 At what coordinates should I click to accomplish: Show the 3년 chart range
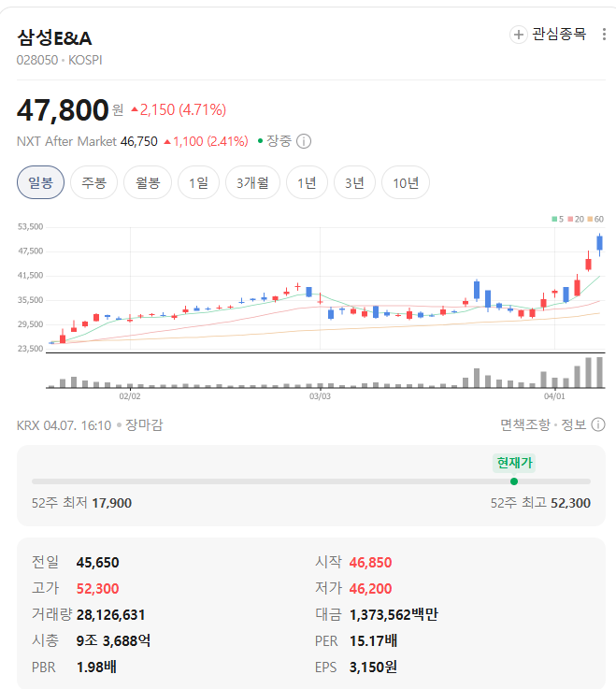tap(354, 182)
